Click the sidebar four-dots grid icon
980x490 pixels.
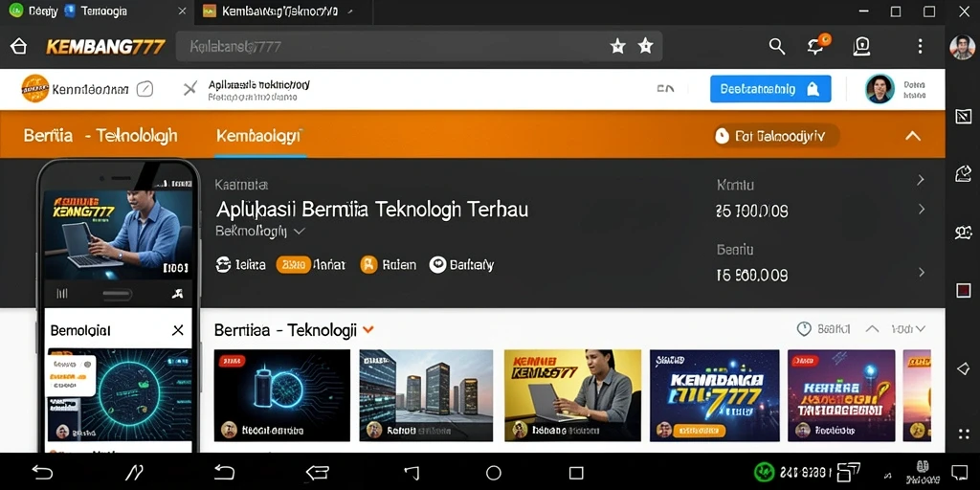point(963,434)
